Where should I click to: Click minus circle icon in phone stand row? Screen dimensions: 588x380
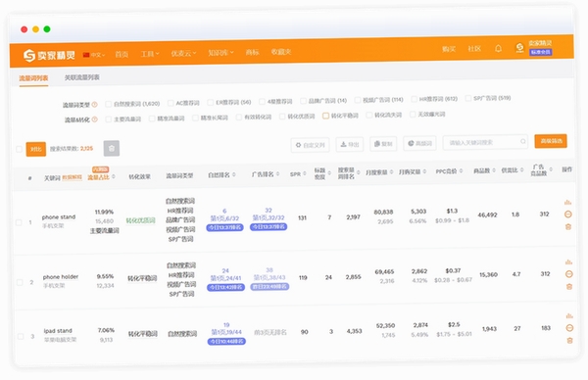568,214
